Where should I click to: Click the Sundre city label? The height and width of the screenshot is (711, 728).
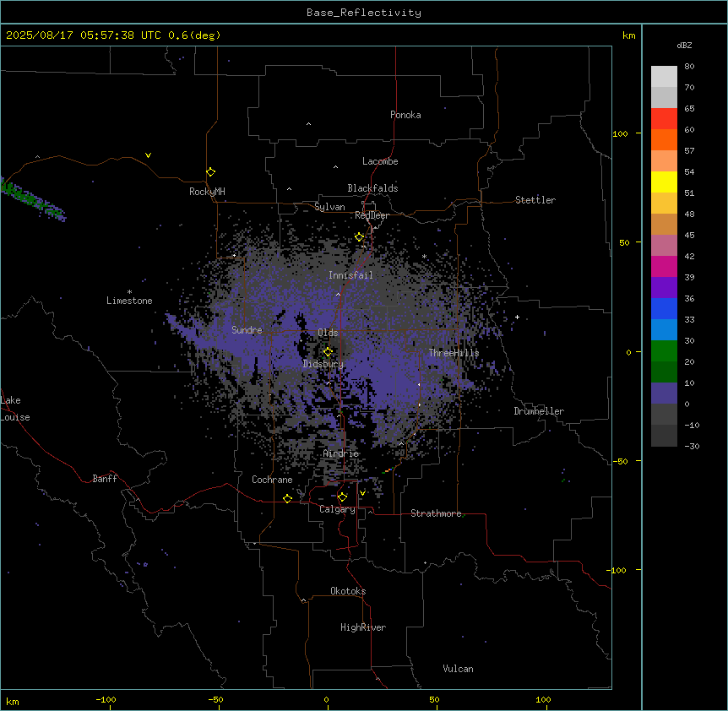point(247,330)
